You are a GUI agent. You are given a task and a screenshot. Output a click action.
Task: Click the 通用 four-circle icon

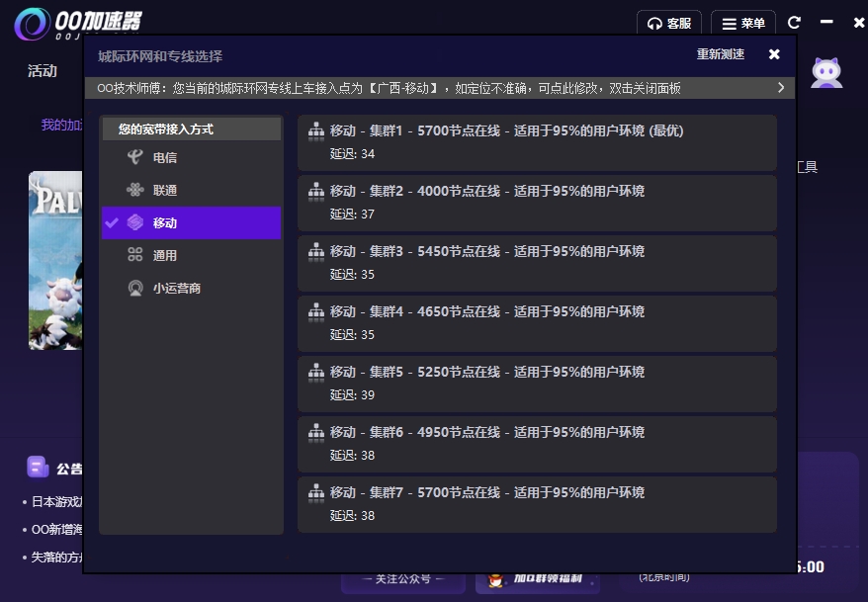(135, 254)
